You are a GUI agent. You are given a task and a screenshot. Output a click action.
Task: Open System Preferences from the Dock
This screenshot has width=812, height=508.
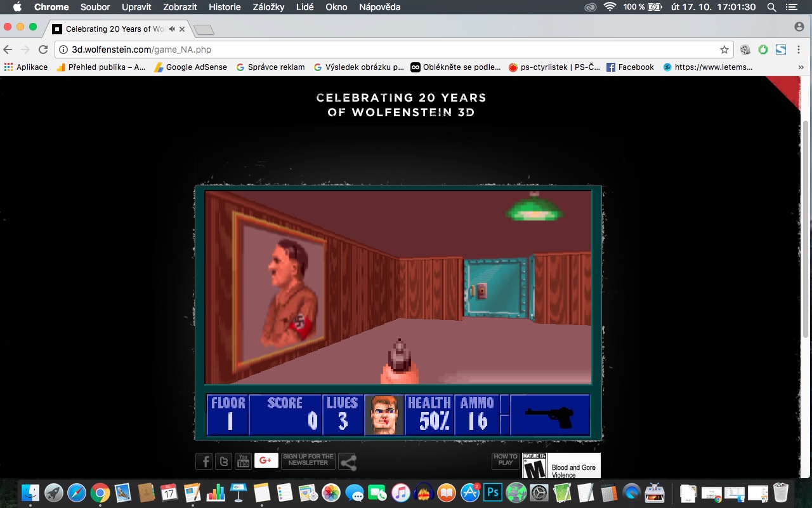[x=539, y=493]
